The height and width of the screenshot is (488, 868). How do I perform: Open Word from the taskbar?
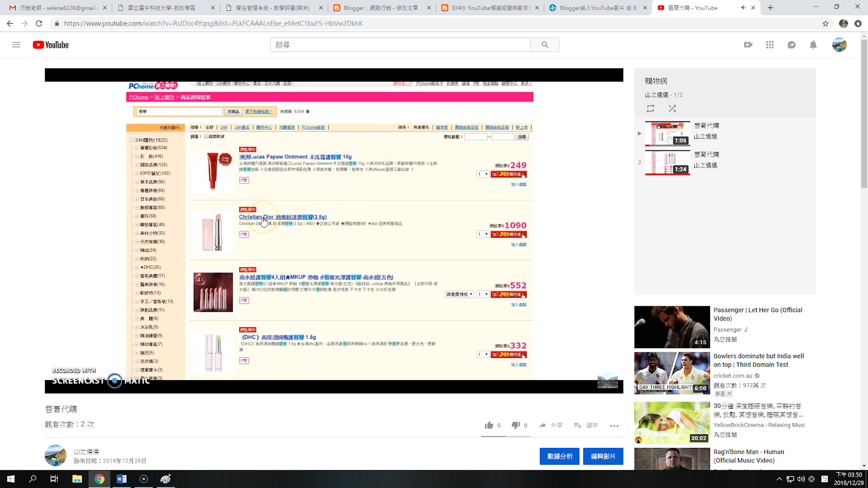coord(122,479)
